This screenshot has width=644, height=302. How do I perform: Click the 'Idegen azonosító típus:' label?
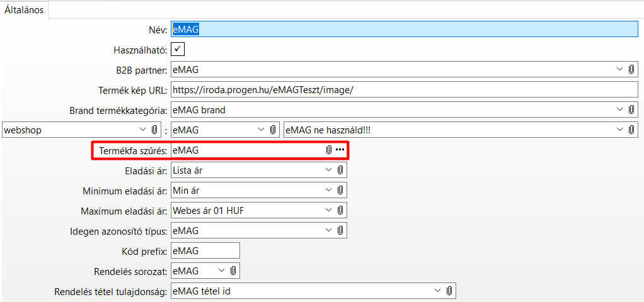[118, 231]
